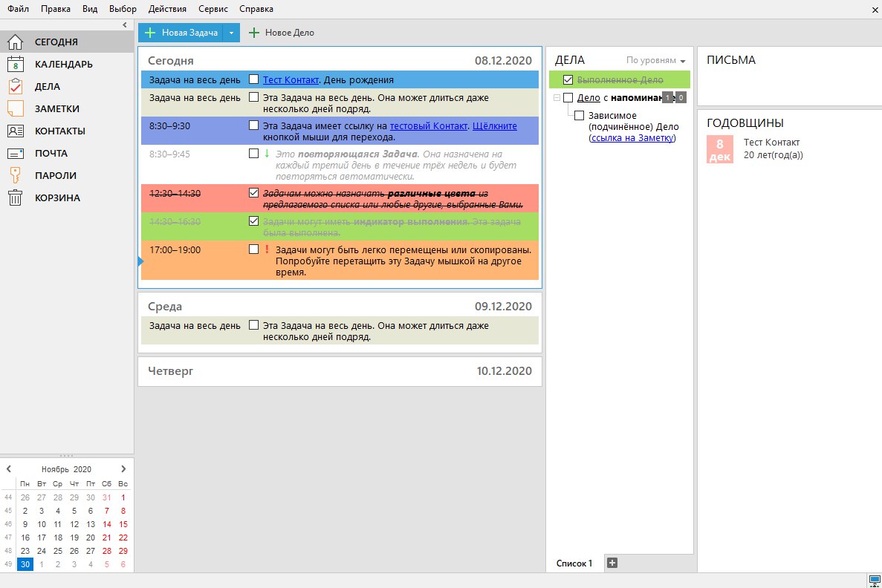Viewport: 882px width, 588px height.
Task: Open the Выбор menu
Action: [x=123, y=9]
